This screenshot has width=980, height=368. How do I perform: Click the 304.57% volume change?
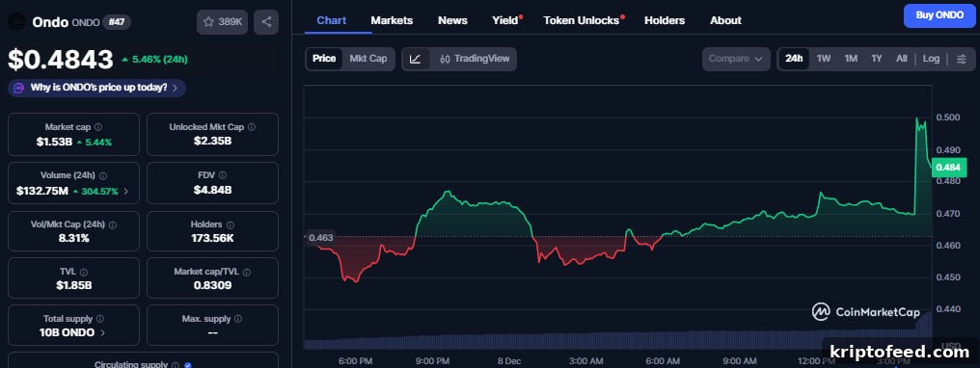[x=95, y=192]
